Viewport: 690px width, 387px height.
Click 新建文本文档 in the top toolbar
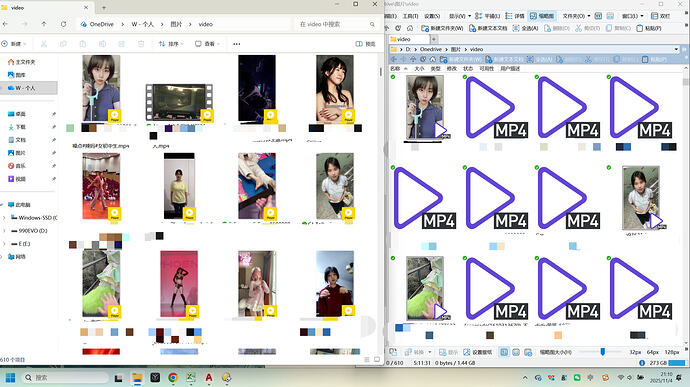pyautogui.click(x=488, y=28)
